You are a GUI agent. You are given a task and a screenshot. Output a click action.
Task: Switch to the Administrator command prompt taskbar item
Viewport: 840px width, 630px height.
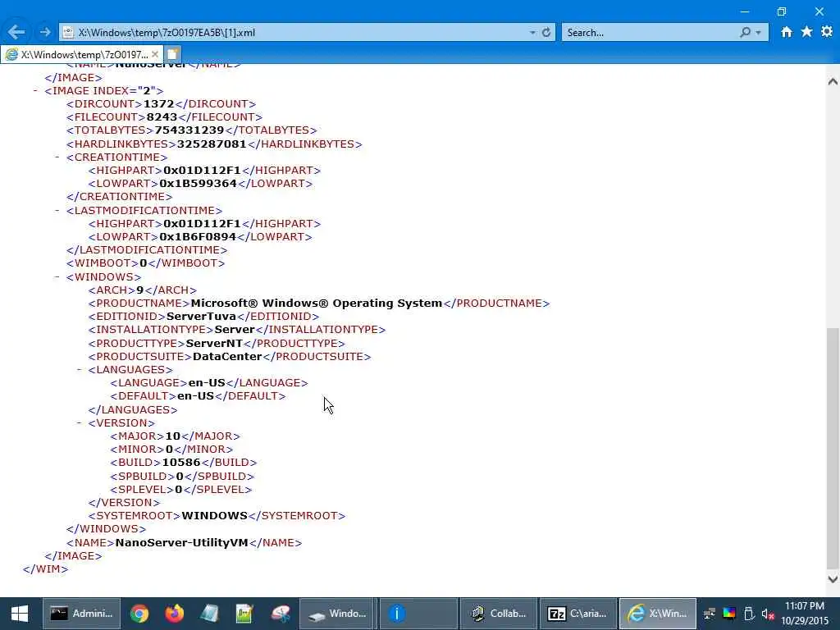81,614
